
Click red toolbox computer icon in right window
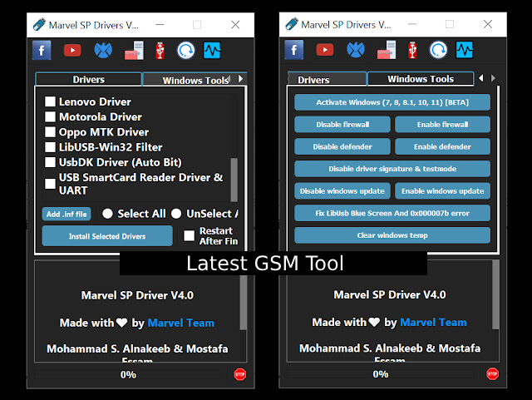tap(387, 50)
